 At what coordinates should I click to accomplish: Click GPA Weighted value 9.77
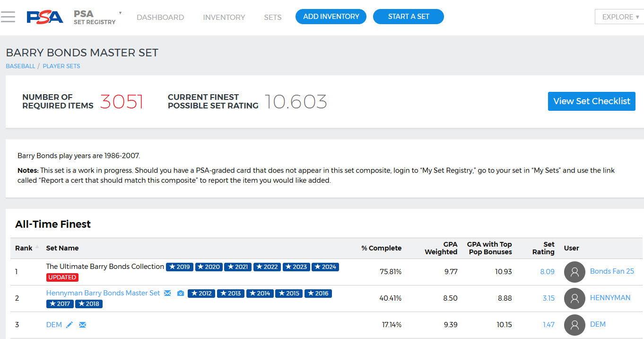point(450,272)
